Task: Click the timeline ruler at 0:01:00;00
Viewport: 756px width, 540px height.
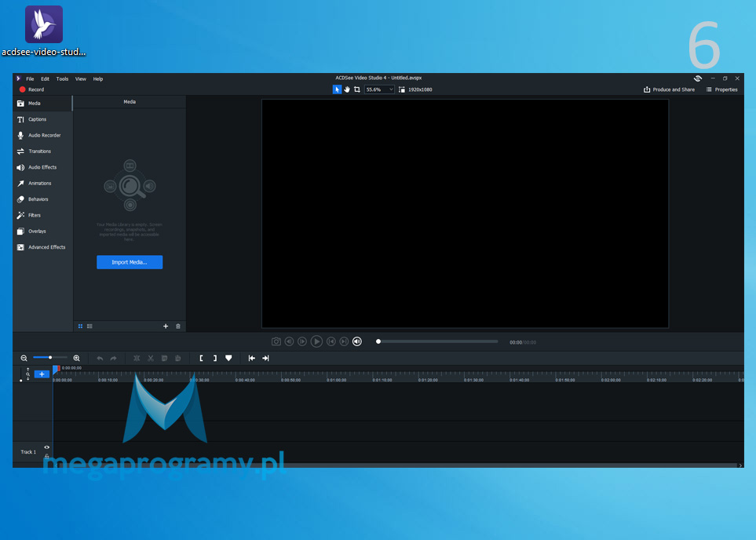Action: (x=336, y=380)
